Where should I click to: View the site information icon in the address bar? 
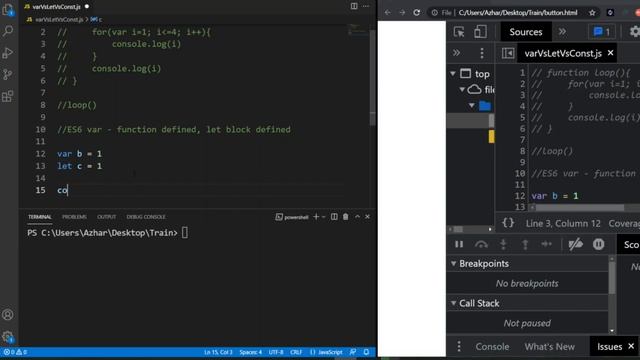pos(434,13)
